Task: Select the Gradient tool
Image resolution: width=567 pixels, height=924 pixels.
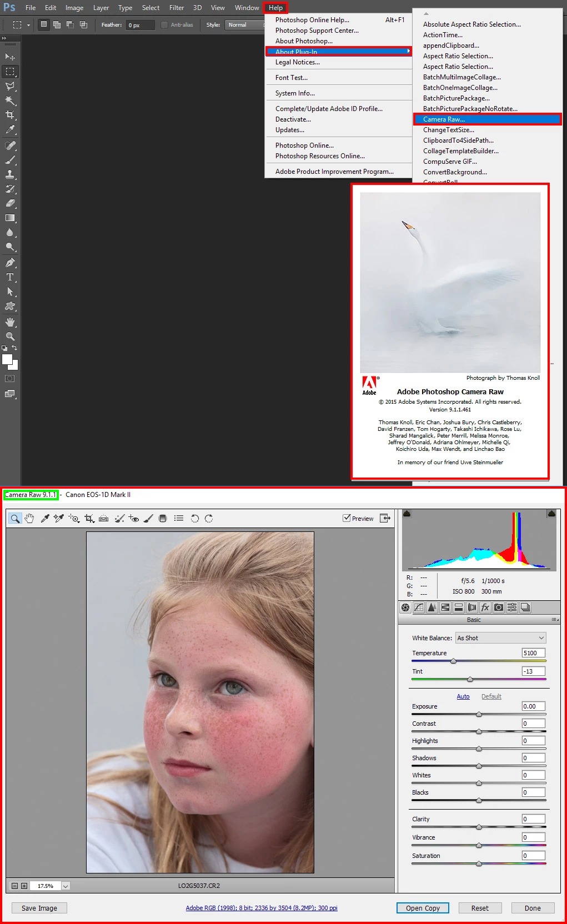Action: point(10,218)
